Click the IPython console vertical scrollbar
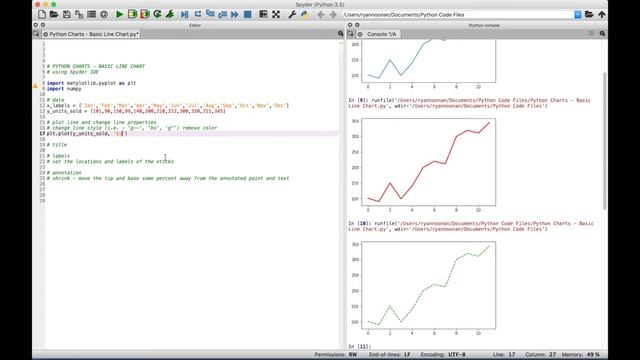640x360 pixels. point(604,141)
